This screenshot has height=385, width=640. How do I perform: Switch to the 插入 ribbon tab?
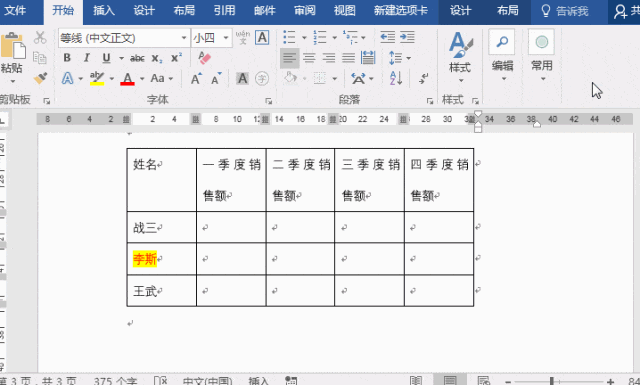click(x=104, y=10)
